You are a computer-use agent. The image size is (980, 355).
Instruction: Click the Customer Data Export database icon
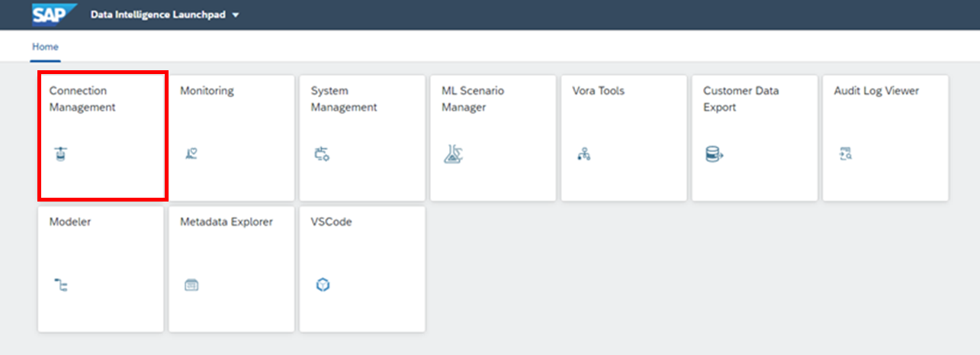714,155
